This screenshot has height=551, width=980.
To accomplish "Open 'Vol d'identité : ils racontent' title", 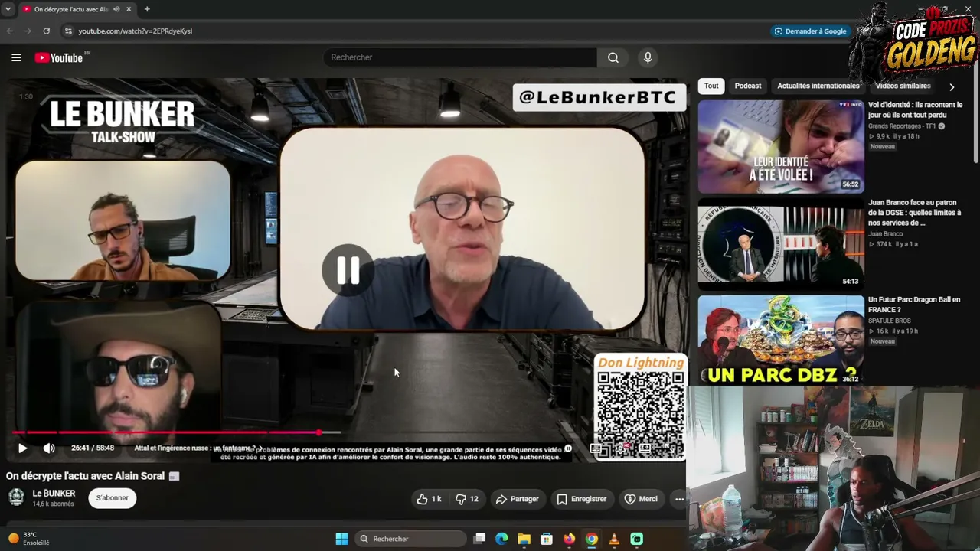I will pos(915,110).
